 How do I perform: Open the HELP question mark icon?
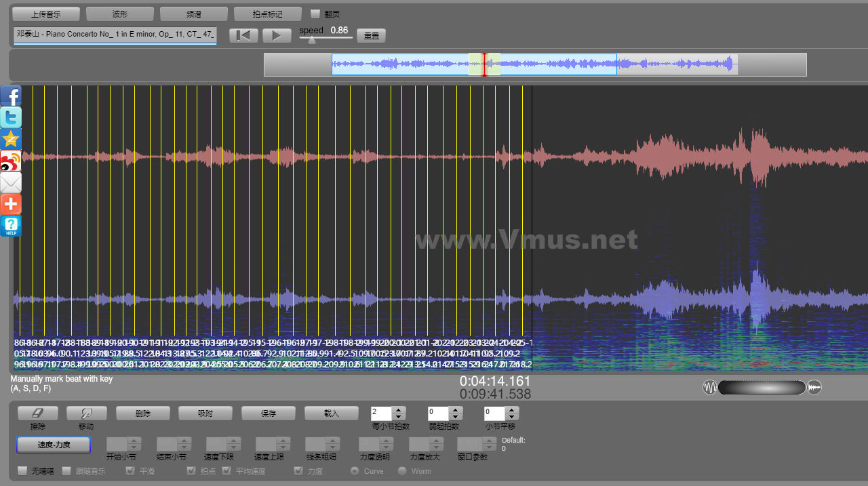click(x=11, y=226)
